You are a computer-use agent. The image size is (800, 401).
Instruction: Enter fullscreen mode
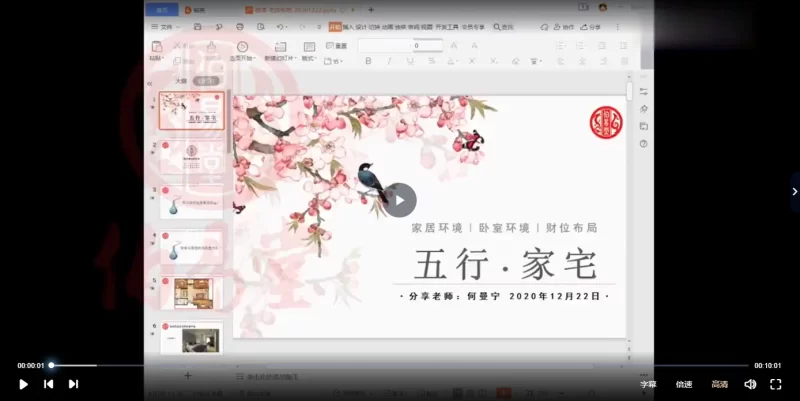(x=775, y=384)
